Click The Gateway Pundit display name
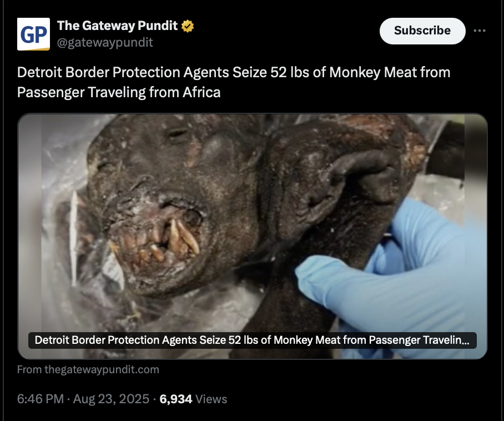Image resolution: width=504 pixels, height=421 pixels. point(117,26)
